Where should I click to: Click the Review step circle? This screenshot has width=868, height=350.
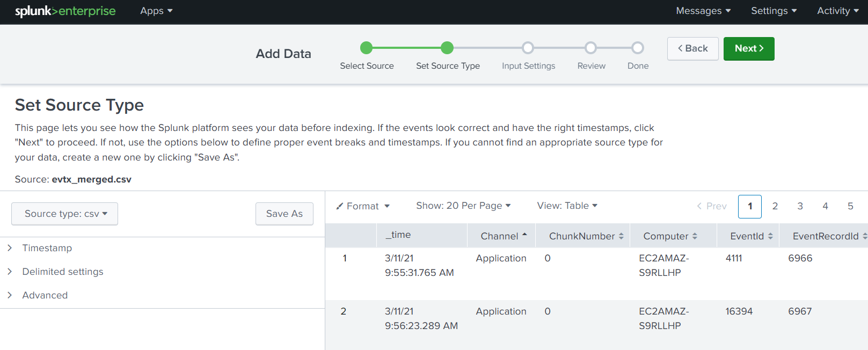[591, 48]
